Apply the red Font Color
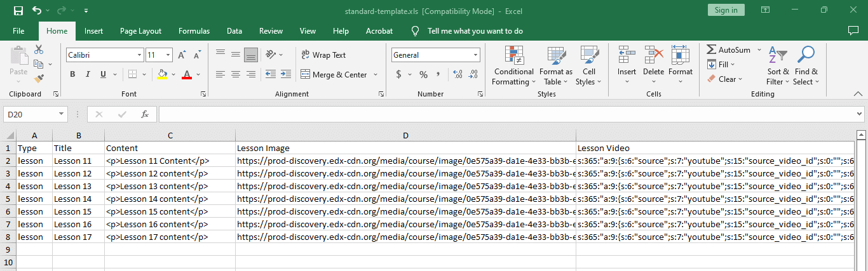868x271 pixels. (x=187, y=75)
